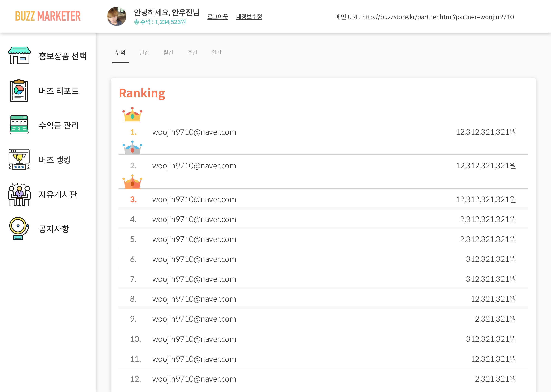
Task: Click the silver crown for rank 2
Action: pos(132,148)
